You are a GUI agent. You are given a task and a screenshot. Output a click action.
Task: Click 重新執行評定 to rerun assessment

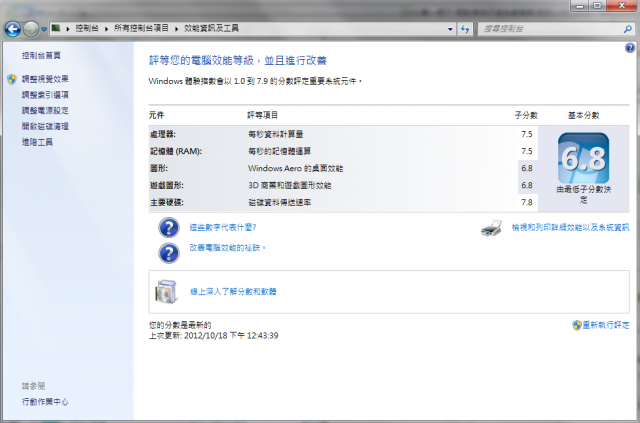(x=606, y=325)
